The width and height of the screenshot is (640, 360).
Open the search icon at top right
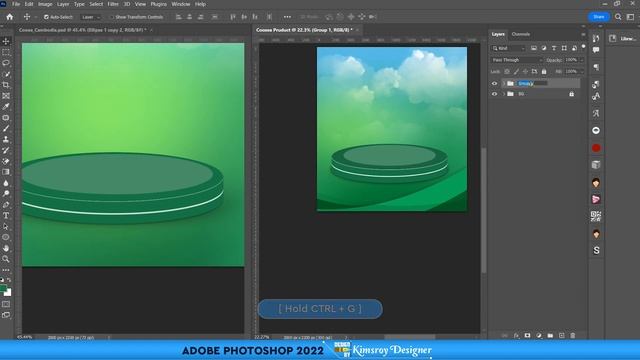618,17
